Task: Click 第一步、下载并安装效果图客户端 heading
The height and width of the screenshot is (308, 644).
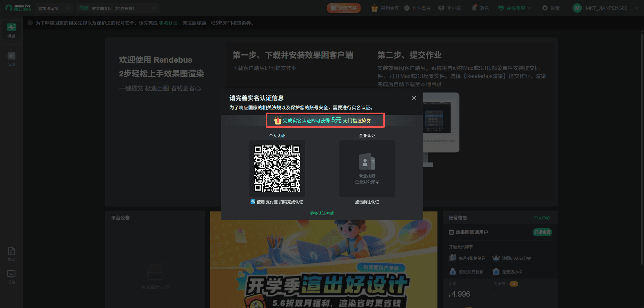Action: [x=293, y=55]
